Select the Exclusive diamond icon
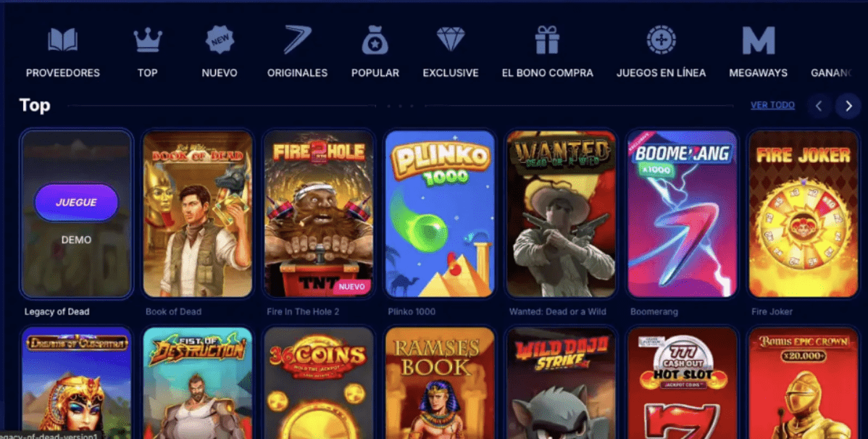 coord(451,40)
